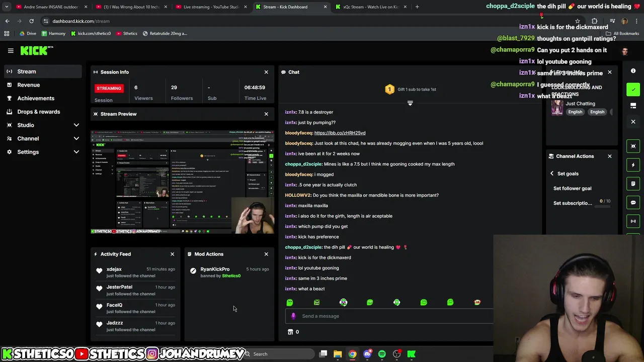Click the layout icon in right toolbar

[x=633, y=106]
